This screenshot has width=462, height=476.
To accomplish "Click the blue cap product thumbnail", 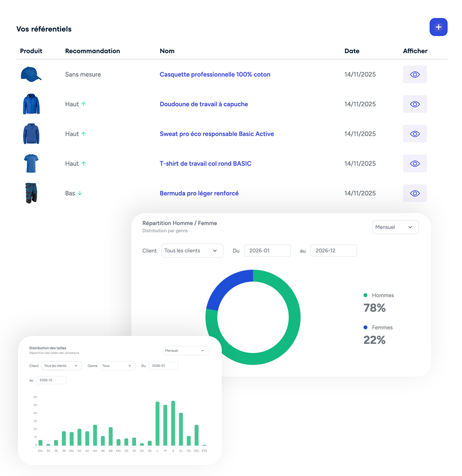I will coord(31,74).
